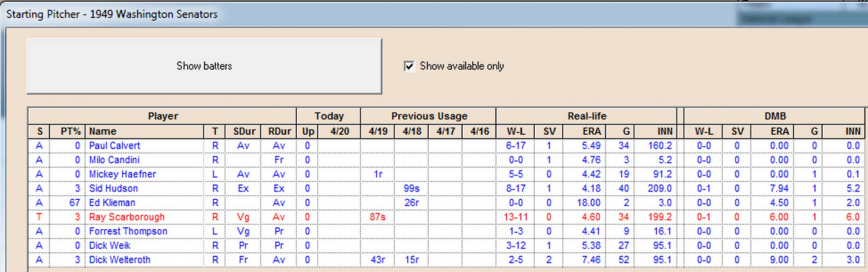The image size is (868, 272).
Task: Click the 7.94 DMB ERA value
Action: click(x=780, y=188)
